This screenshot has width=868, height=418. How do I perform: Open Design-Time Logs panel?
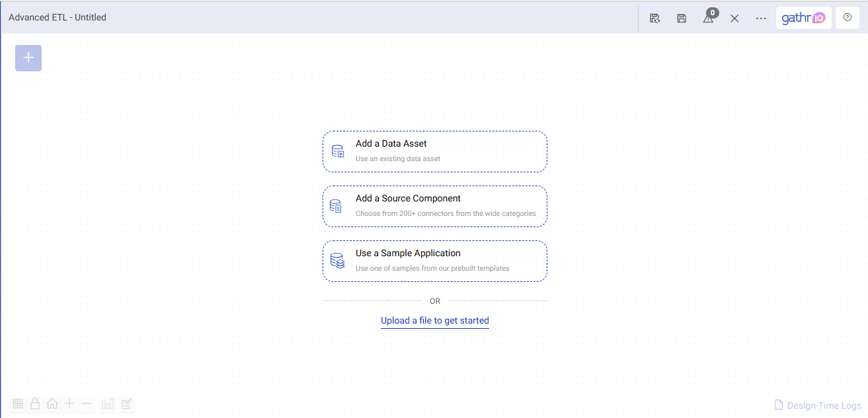click(x=818, y=405)
